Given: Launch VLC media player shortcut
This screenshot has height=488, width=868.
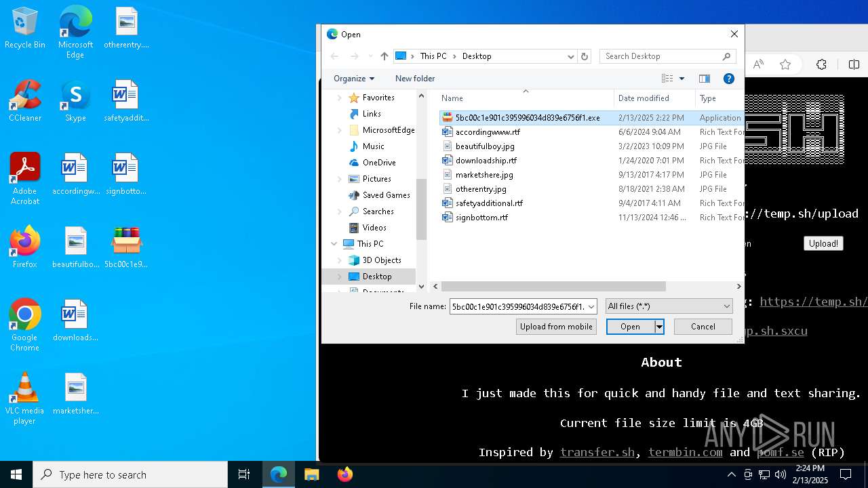Looking at the screenshot, I should [x=25, y=399].
